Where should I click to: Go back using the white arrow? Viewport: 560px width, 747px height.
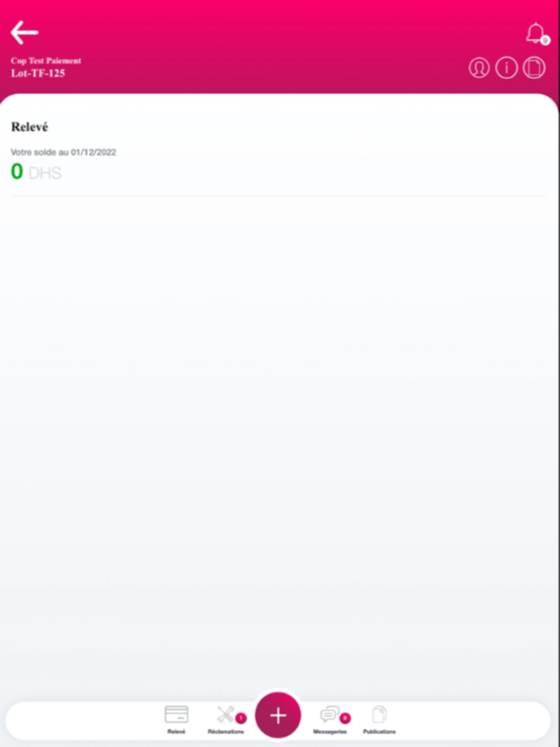coord(24,33)
